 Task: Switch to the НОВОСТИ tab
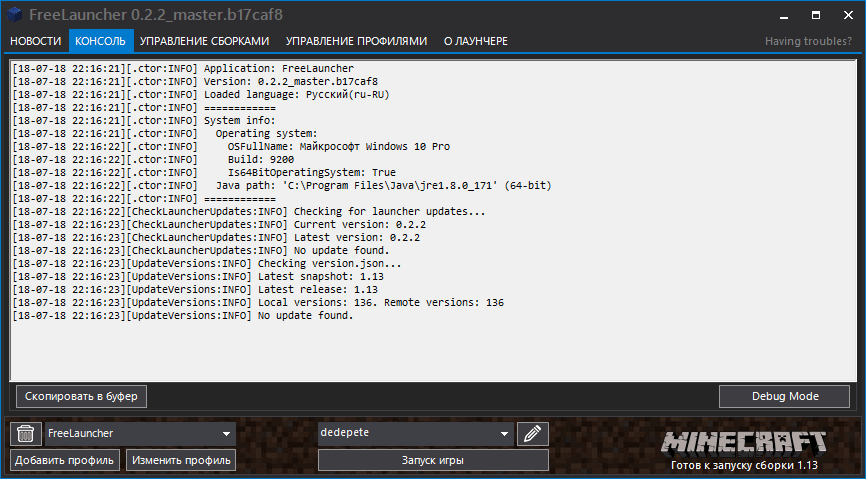point(35,41)
